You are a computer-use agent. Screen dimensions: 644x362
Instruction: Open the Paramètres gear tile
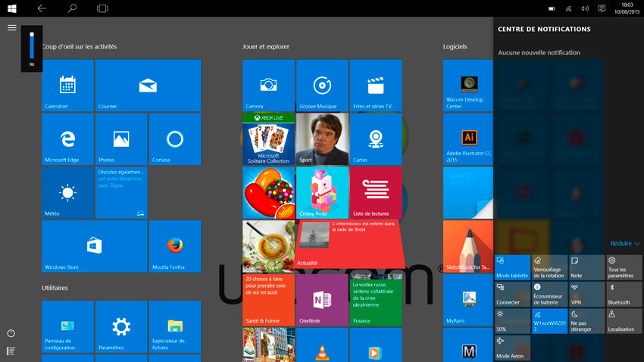(121, 326)
